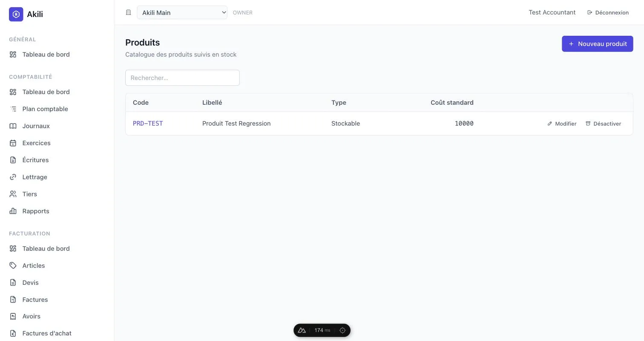Viewport: 644px width, 341px height.
Task: Open Journaux book icon
Action: coord(13,126)
